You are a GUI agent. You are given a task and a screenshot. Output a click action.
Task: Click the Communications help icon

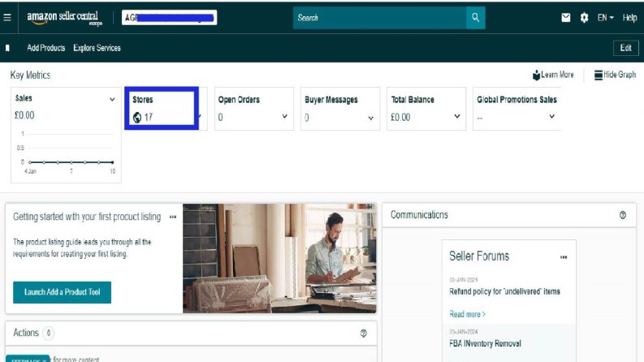(x=623, y=215)
